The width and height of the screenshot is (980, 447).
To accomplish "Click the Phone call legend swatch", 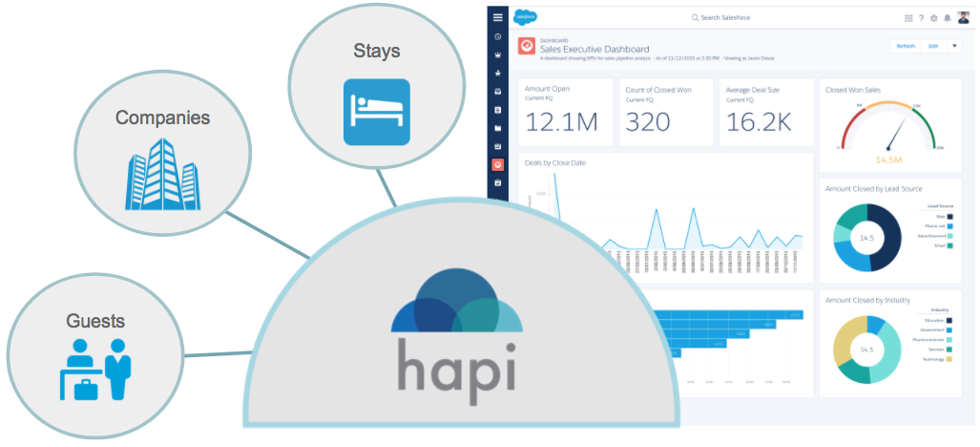I will click(950, 226).
